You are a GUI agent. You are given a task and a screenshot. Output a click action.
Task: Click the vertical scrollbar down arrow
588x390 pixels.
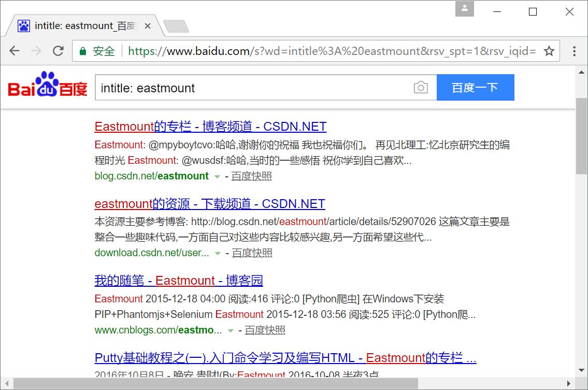tap(581, 370)
